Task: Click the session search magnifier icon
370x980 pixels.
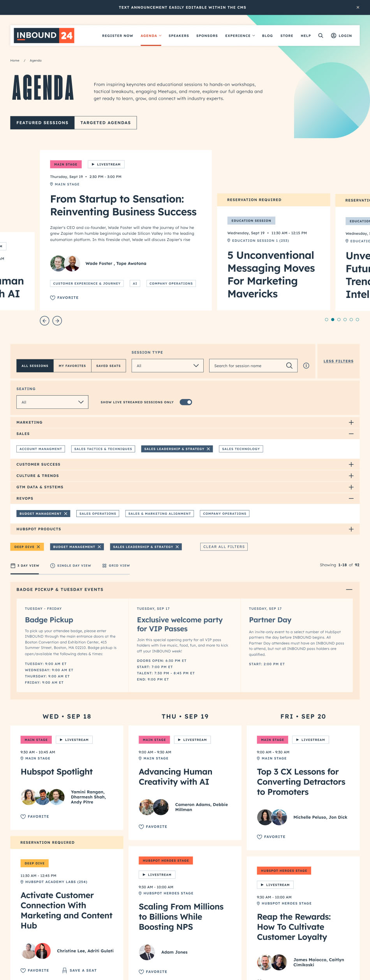Action: [x=289, y=366]
